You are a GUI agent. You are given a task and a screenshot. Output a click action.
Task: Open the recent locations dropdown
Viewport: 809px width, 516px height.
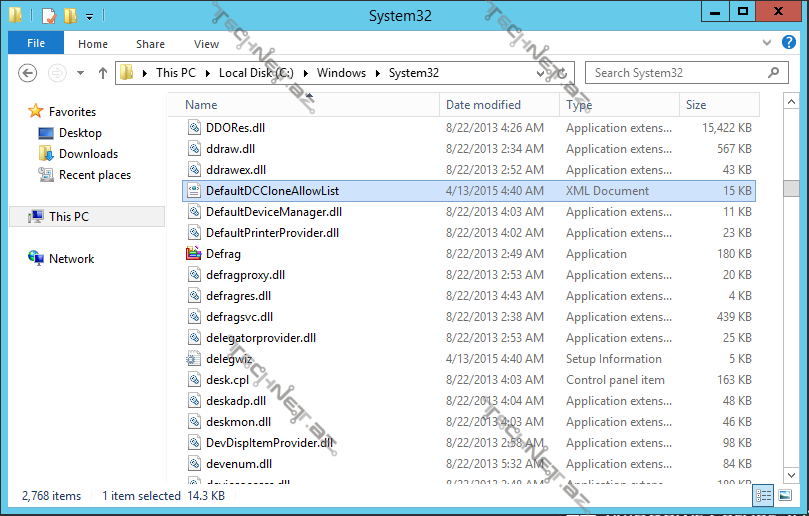click(x=80, y=73)
